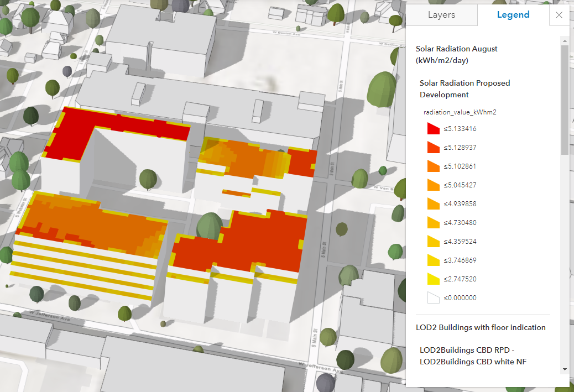574x392 pixels.
Task: Click the red ≤5.133416 legend symbol
Action: 434,128
